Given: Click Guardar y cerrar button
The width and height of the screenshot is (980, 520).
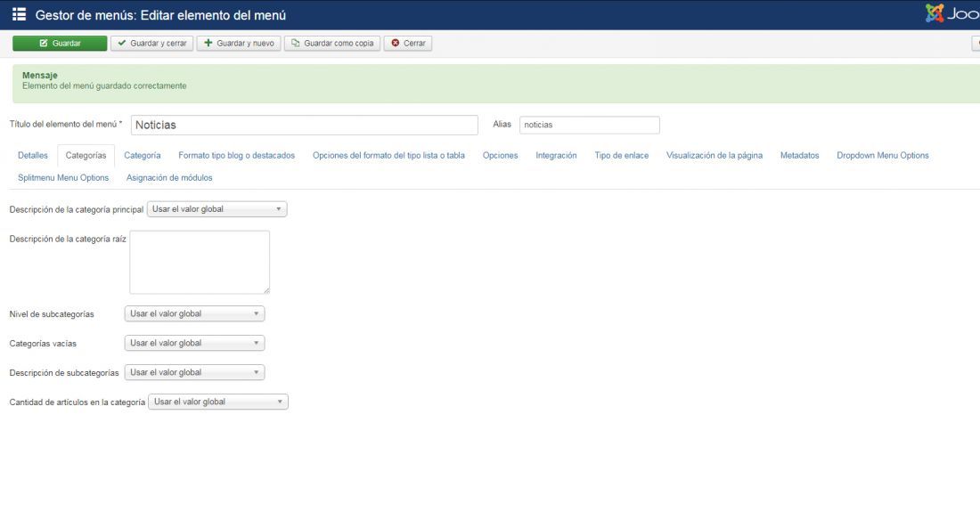Looking at the screenshot, I should pos(151,43).
